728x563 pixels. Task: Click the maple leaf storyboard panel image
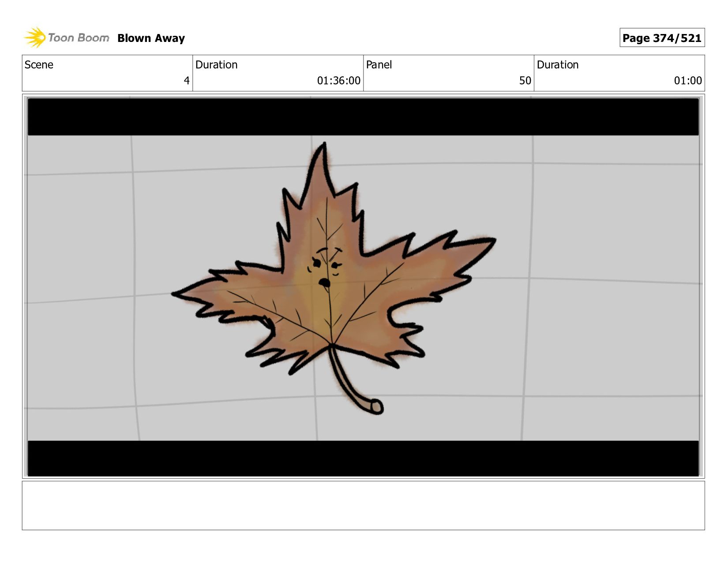363,287
